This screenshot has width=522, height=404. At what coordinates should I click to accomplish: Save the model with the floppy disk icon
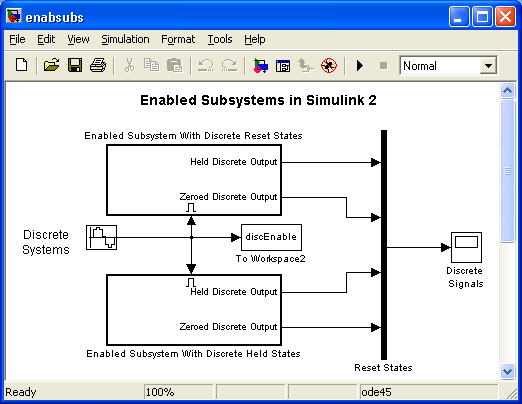point(75,65)
